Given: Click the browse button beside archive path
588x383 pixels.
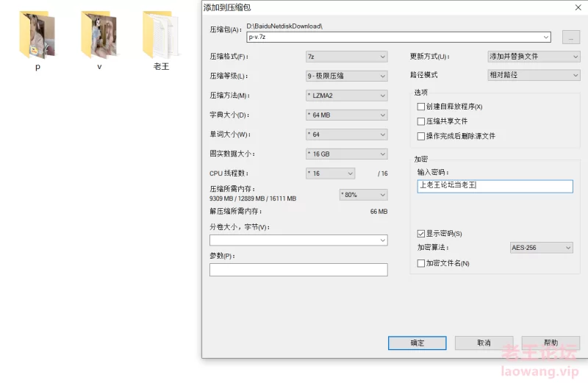Looking at the screenshot, I should coord(571,37).
